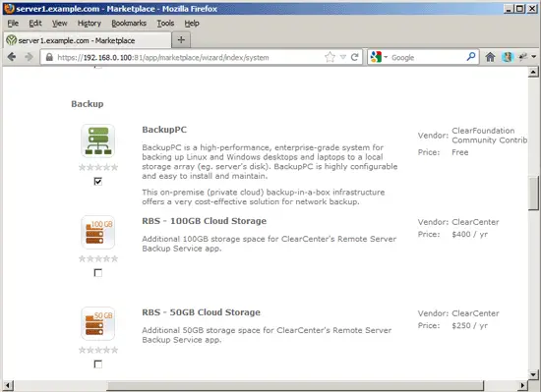Click the RBS 100GB Cloud Storage icon
Screen dimensions: 541x392
(x=98, y=232)
